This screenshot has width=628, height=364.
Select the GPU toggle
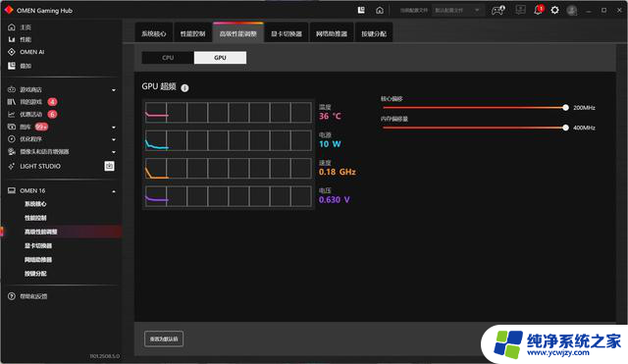[220, 58]
